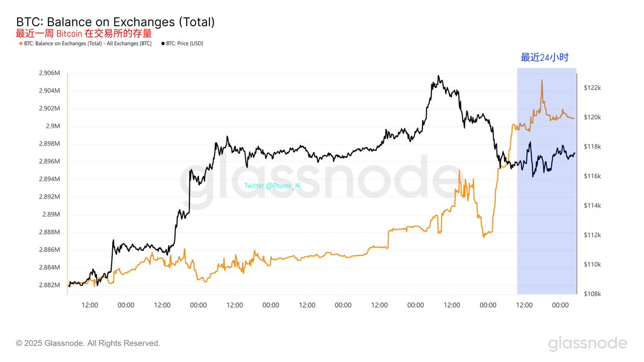Screen dimensions: 644x362
Task: Click the first 12:00 tick on time axis
Action: pyautogui.click(x=90, y=305)
